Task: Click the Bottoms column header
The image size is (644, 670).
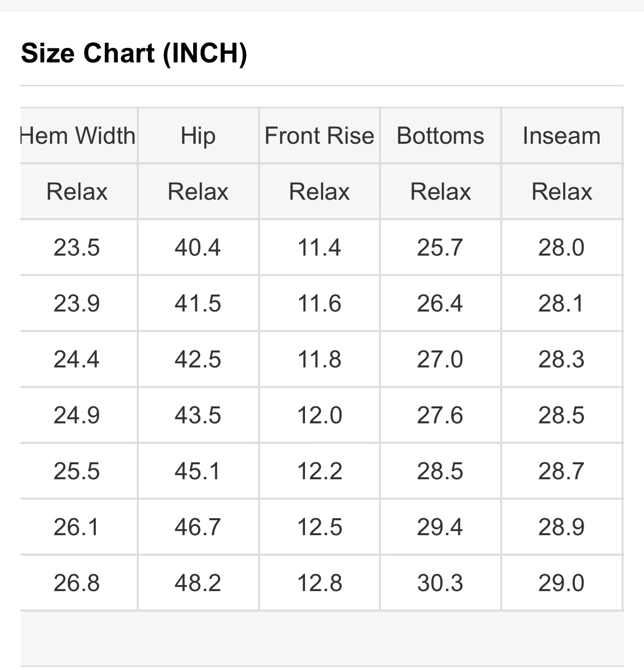Action: 440,136
